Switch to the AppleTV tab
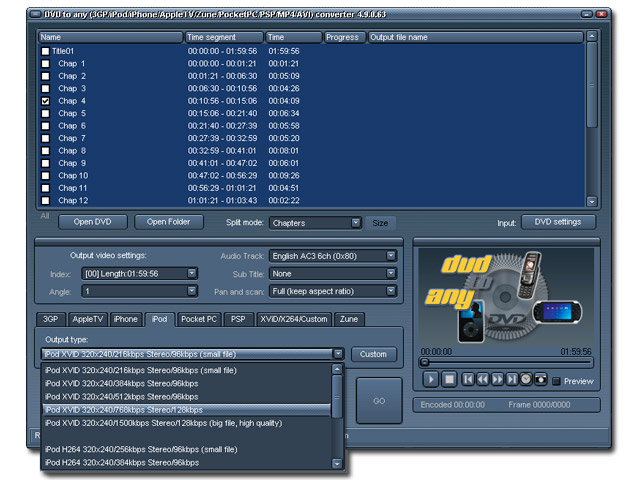The height and width of the screenshot is (480, 640). tap(87, 319)
